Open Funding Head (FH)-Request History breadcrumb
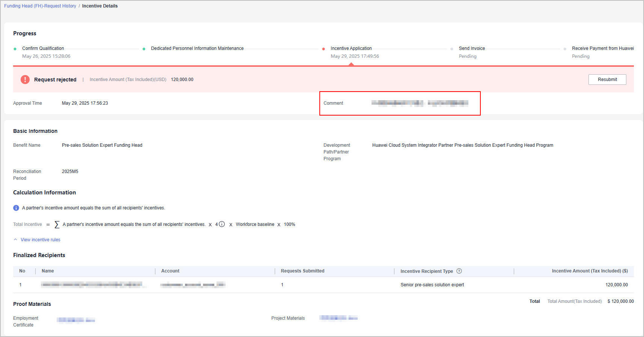Image resolution: width=644 pixels, height=337 pixels. click(40, 6)
